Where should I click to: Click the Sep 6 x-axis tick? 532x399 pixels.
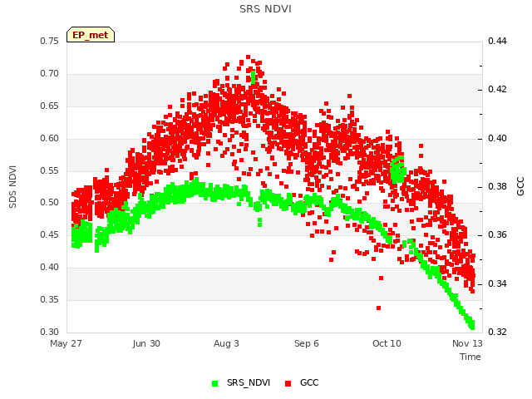307,343
